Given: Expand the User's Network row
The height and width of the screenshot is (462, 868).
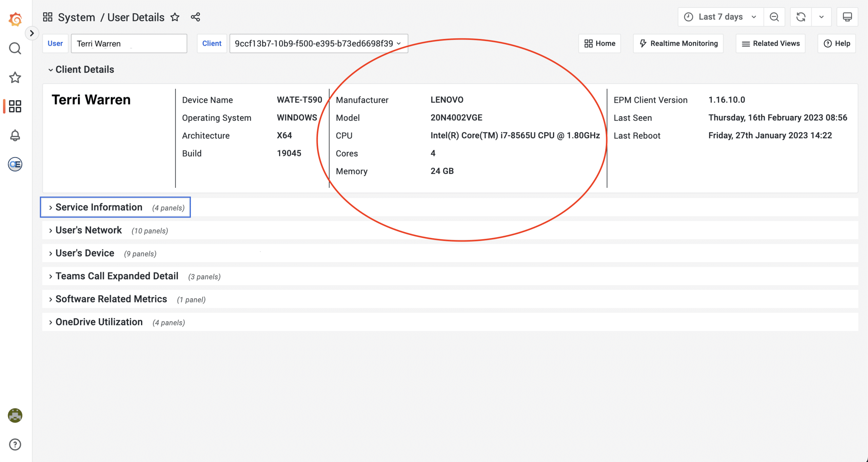Looking at the screenshot, I should click(x=88, y=230).
